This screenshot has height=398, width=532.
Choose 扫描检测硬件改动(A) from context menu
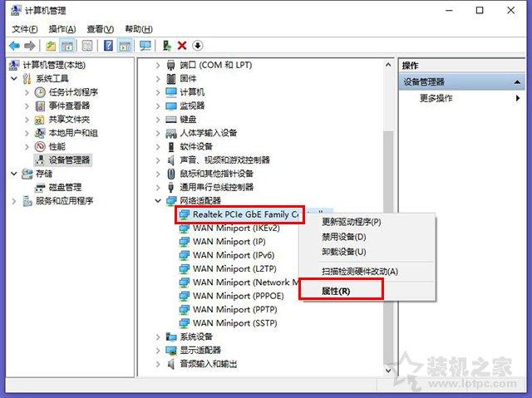(367, 272)
